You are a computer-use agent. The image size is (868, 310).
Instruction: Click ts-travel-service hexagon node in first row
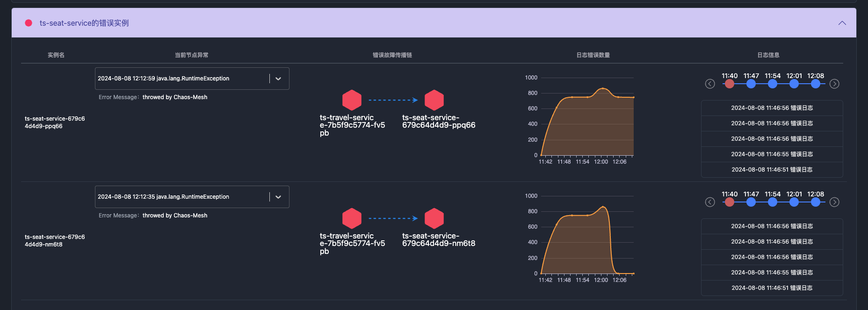pyautogui.click(x=352, y=100)
